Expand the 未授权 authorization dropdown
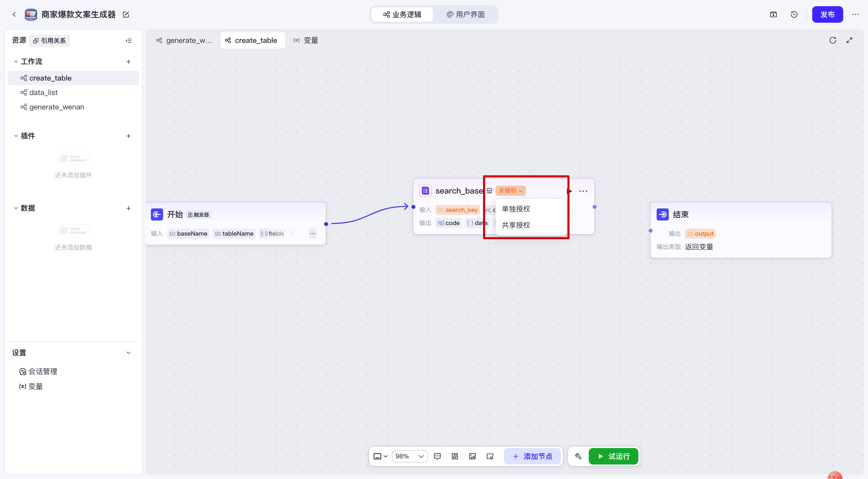Viewport: 868px width, 479px height. [510, 191]
